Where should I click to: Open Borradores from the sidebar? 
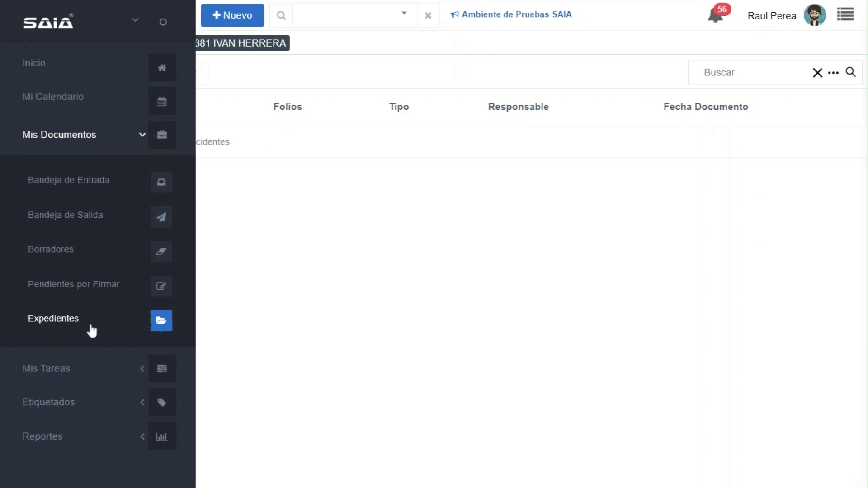[x=51, y=249]
